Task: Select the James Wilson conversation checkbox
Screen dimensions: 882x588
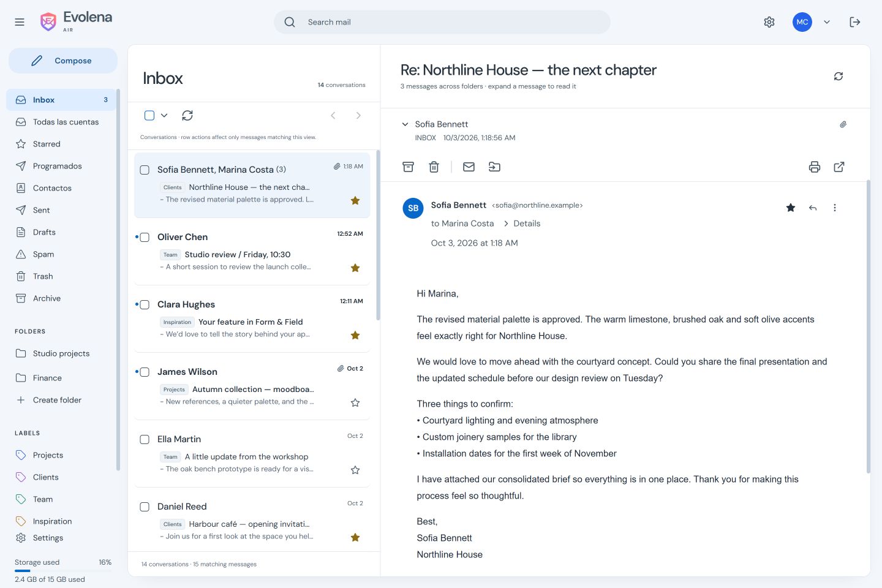Action: [145, 372]
